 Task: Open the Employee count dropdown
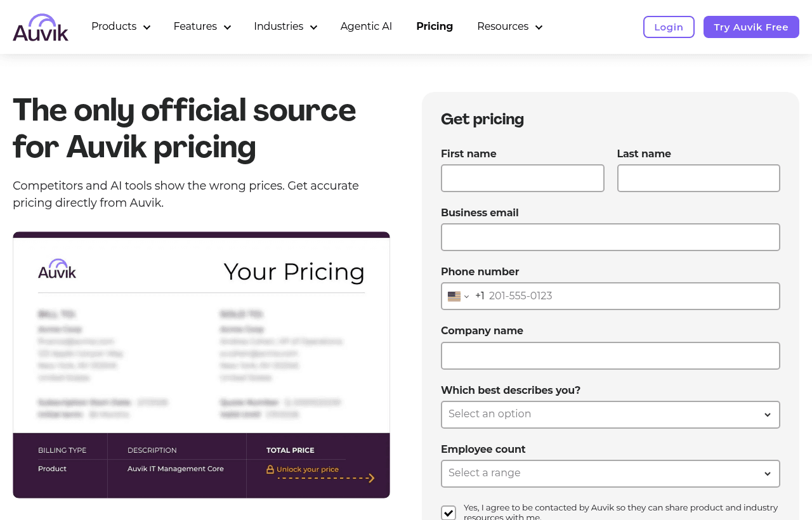(610, 474)
